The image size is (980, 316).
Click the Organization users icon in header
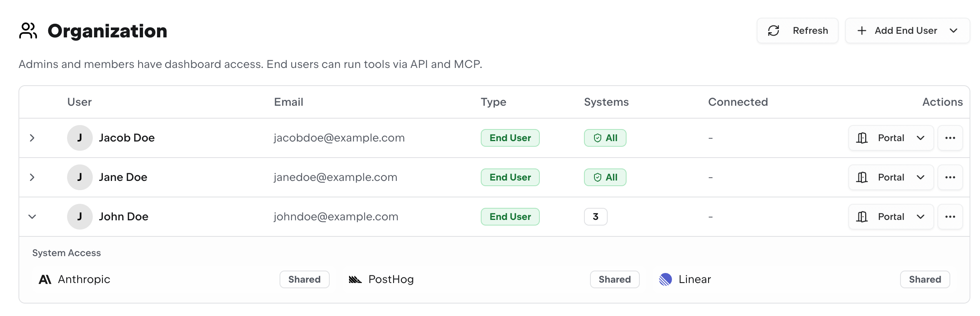[x=28, y=31]
